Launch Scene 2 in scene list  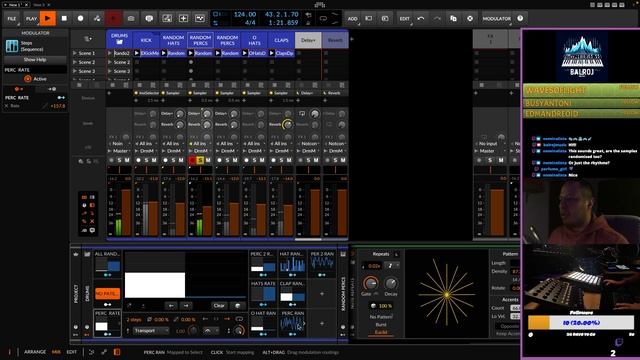coord(75,62)
